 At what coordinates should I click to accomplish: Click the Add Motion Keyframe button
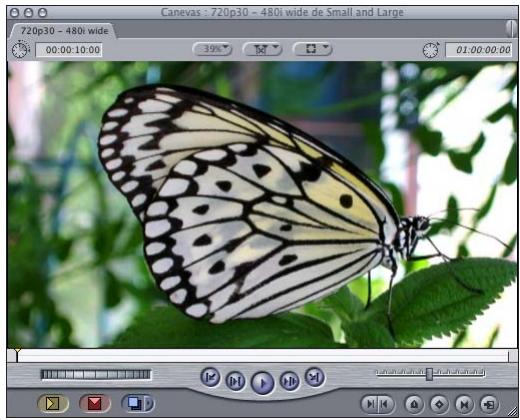pyautogui.click(x=439, y=404)
